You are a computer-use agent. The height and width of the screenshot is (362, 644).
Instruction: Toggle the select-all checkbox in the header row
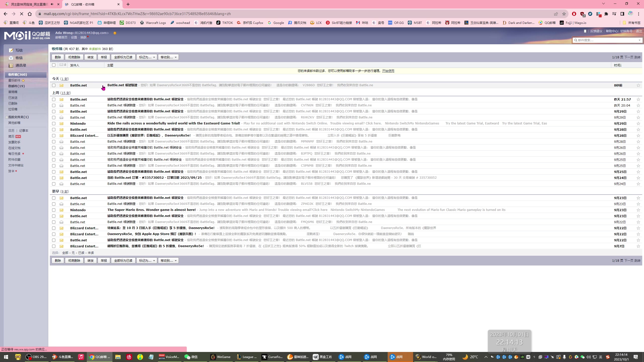[x=54, y=65]
